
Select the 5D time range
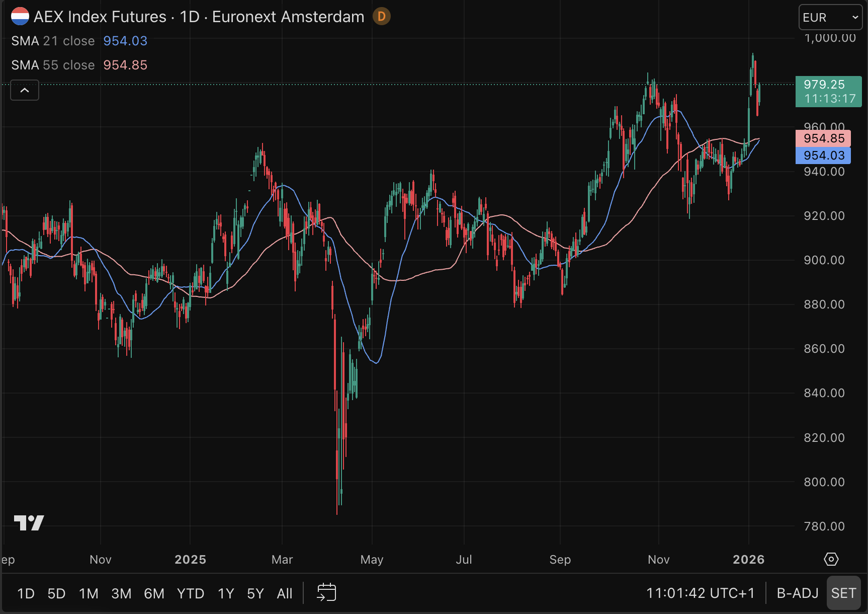click(56, 593)
